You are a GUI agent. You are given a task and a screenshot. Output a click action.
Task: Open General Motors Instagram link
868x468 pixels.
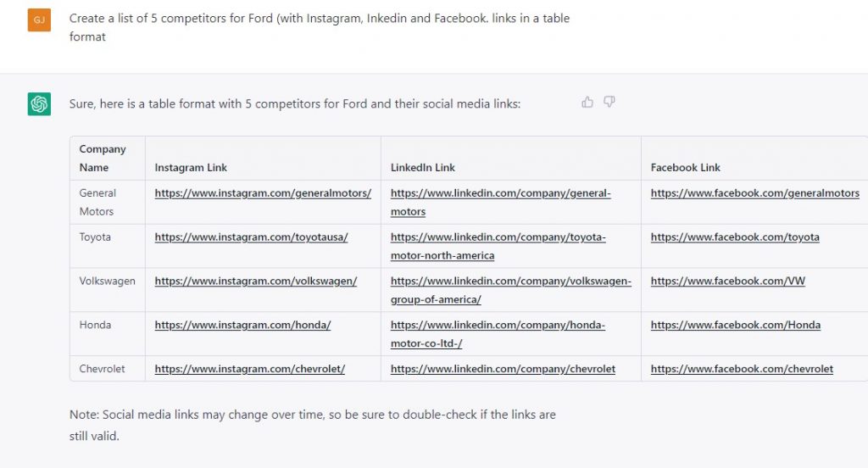[263, 193]
